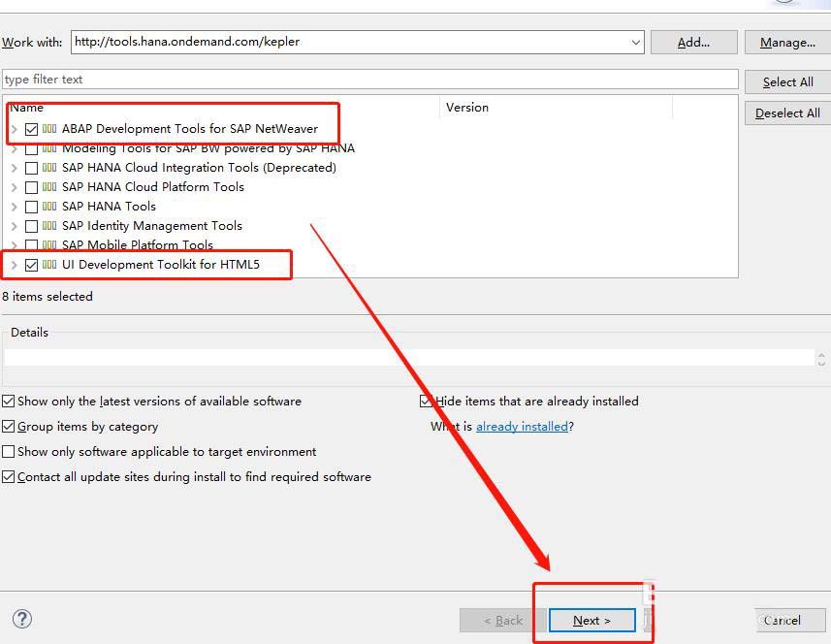The width and height of the screenshot is (831, 644).
Task: Expand ABAP Development Tools tree node
Action: click(x=15, y=129)
